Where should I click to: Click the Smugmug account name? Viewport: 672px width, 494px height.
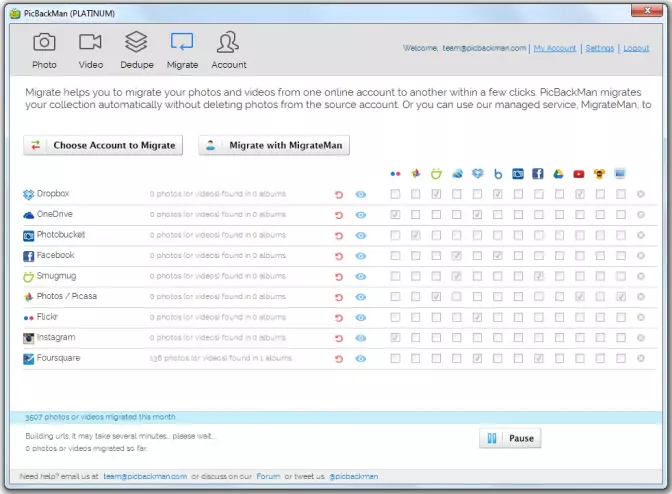tap(56, 276)
